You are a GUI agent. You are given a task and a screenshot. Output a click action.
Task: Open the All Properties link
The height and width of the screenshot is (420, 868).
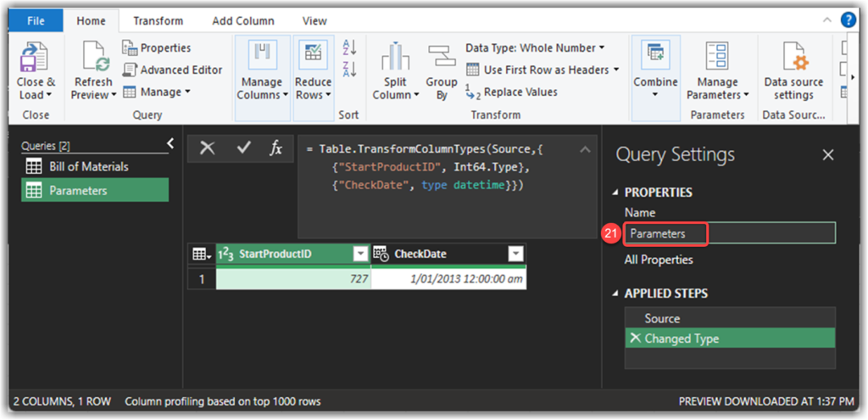659,260
